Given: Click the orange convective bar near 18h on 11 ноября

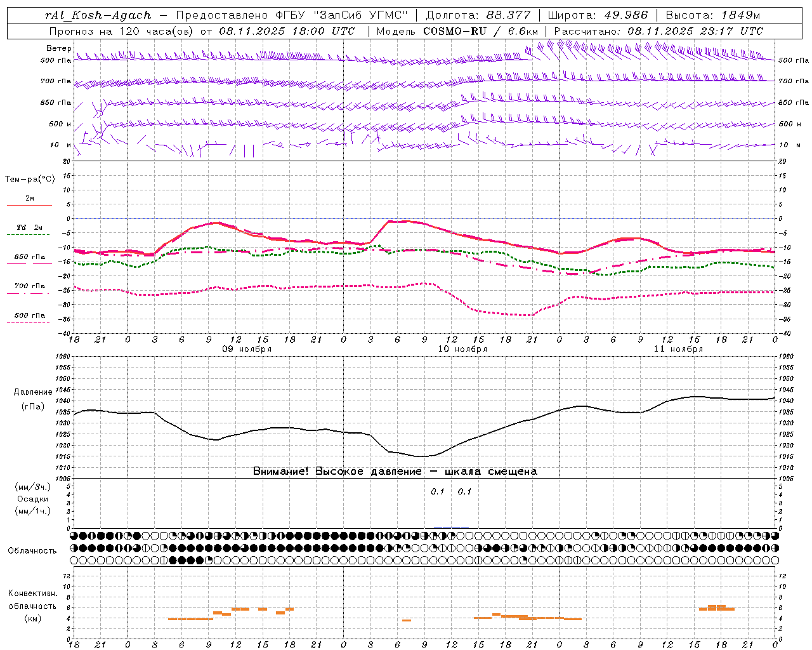Looking at the screenshot, I should [x=717, y=607].
